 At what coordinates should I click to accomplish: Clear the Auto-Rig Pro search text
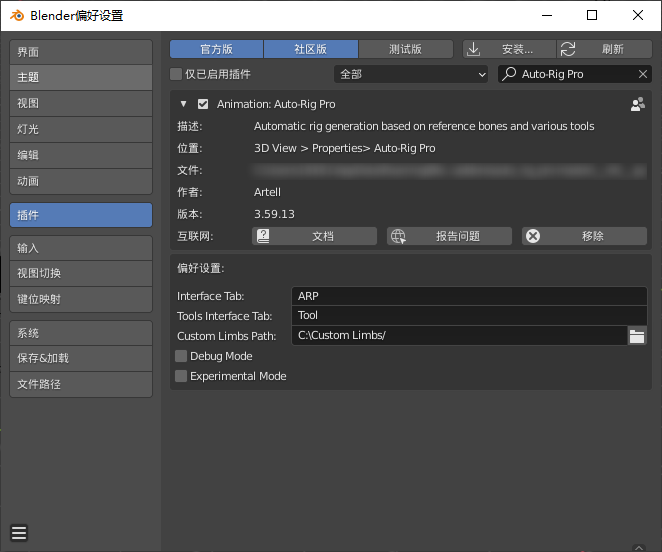643,74
